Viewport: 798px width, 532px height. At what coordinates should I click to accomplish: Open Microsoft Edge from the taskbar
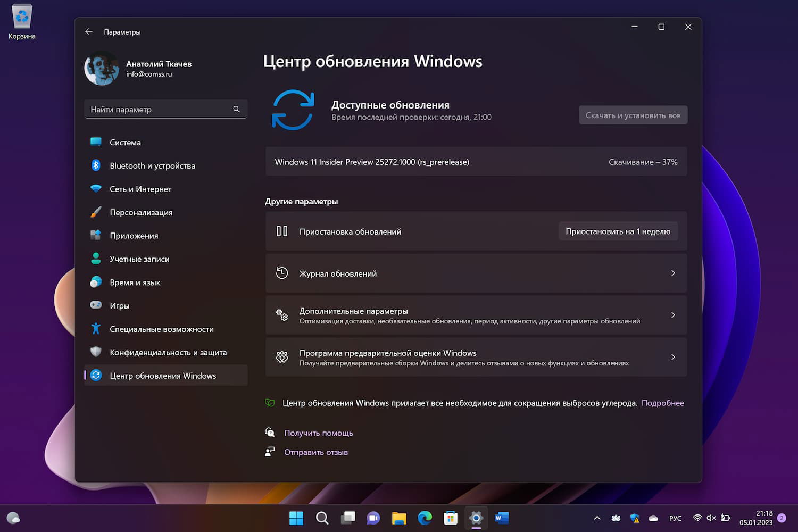click(x=425, y=518)
